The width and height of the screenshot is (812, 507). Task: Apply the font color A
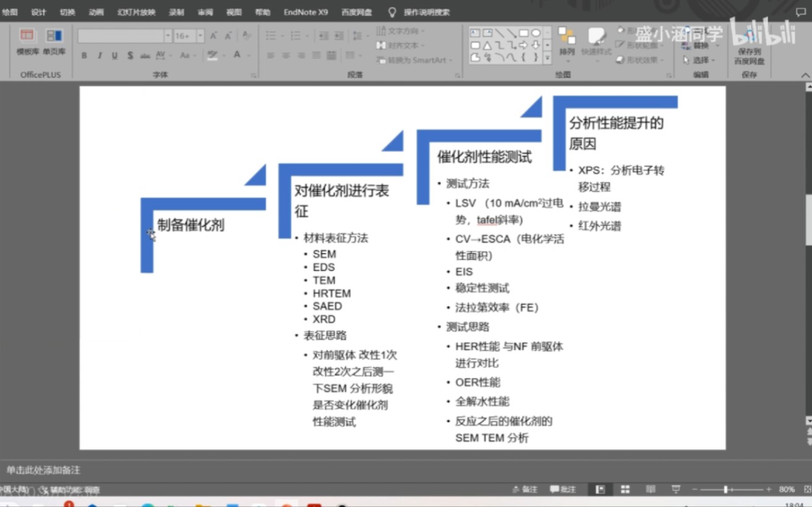click(x=237, y=56)
